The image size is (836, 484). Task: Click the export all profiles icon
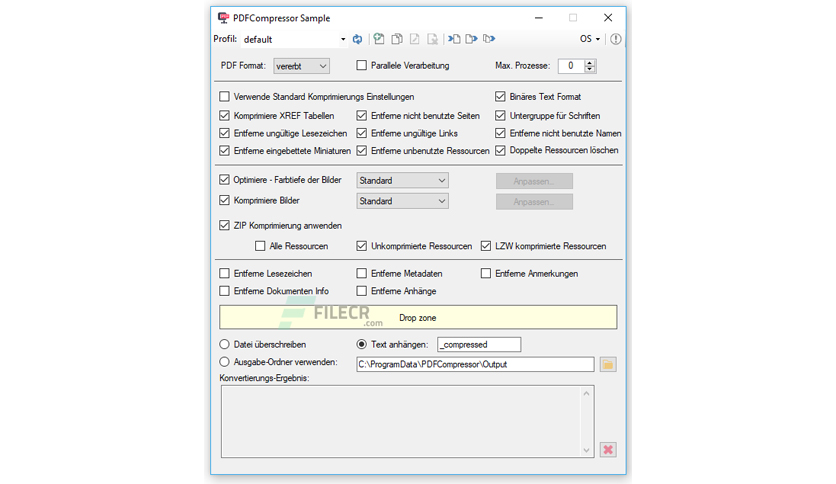coord(489,39)
